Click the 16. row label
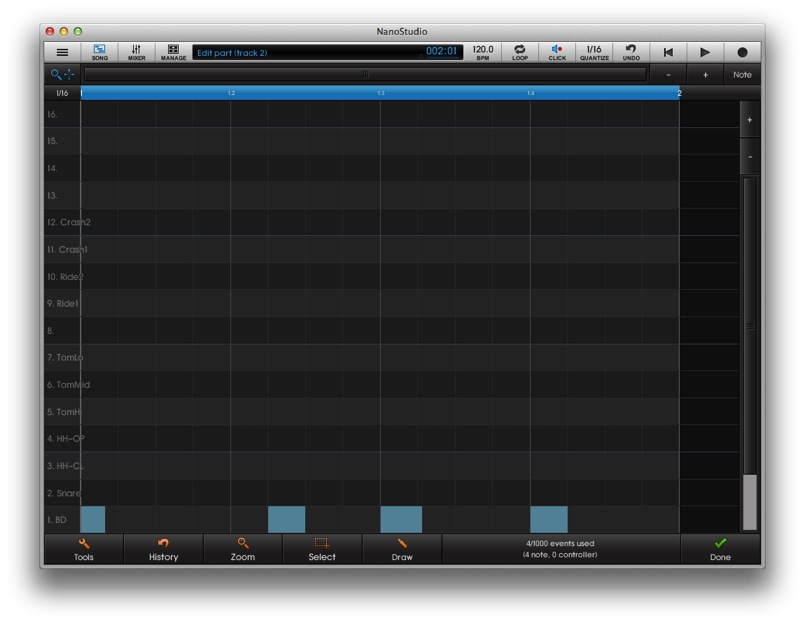Image resolution: width=805 pixels, height=624 pixels. pyautogui.click(x=52, y=115)
